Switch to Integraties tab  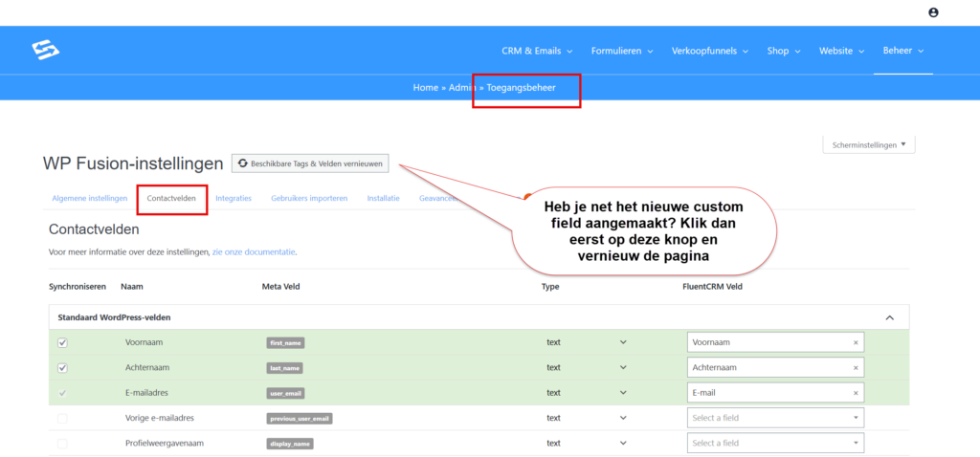click(234, 199)
